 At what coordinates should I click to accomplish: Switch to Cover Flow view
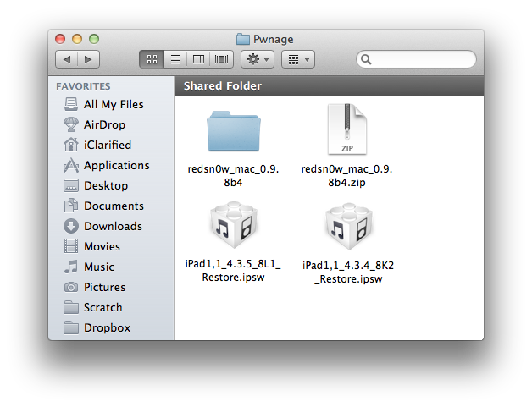coord(221,59)
